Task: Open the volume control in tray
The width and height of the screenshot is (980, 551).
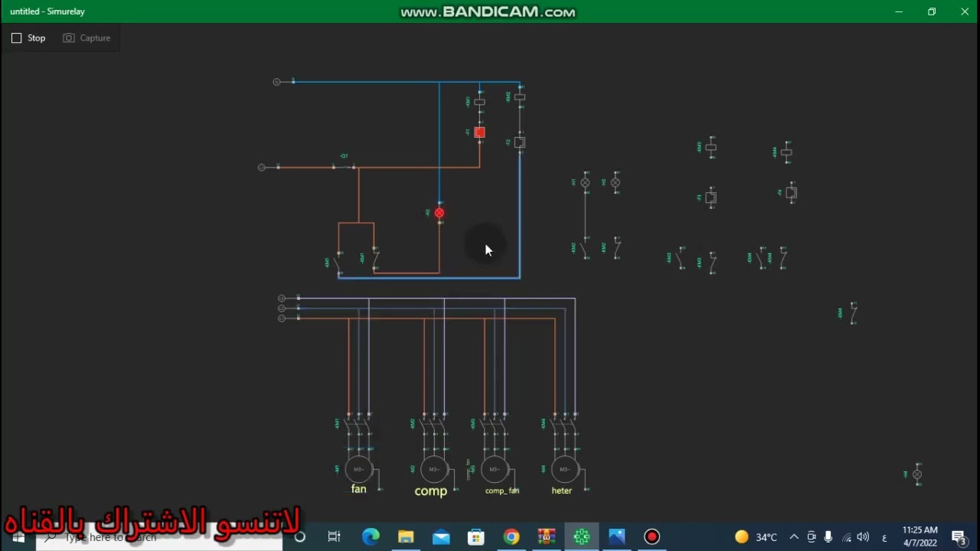Action: coord(863,536)
